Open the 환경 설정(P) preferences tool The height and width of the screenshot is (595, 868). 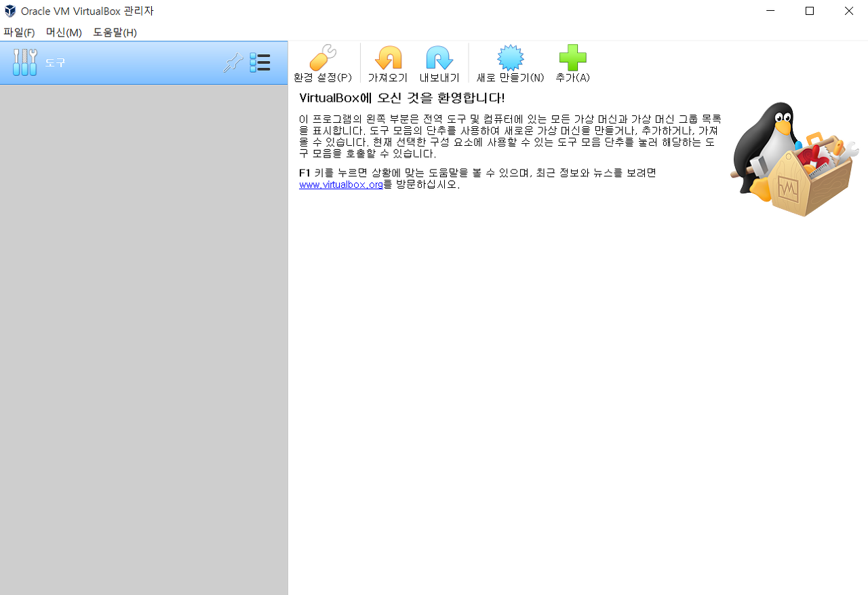pyautogui.click(x=323, y=64)
